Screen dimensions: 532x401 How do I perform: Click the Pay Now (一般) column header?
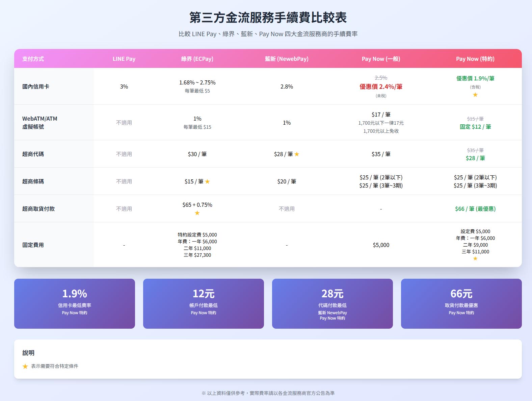point(381,59)
